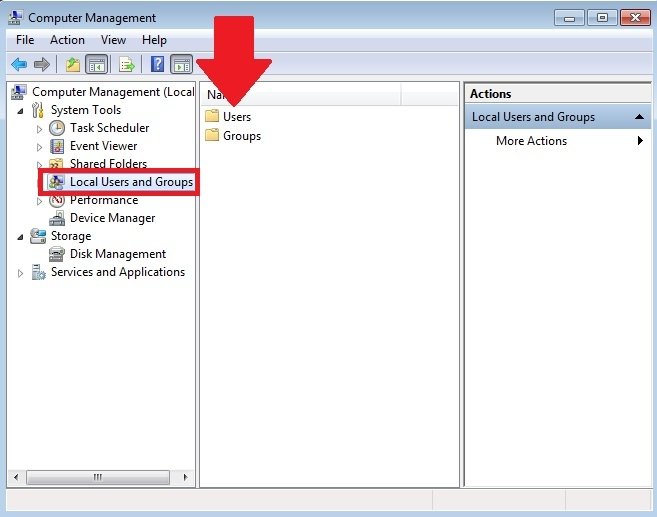Click the Device Manager icon
657x517 pixels.
pos(57,218)
